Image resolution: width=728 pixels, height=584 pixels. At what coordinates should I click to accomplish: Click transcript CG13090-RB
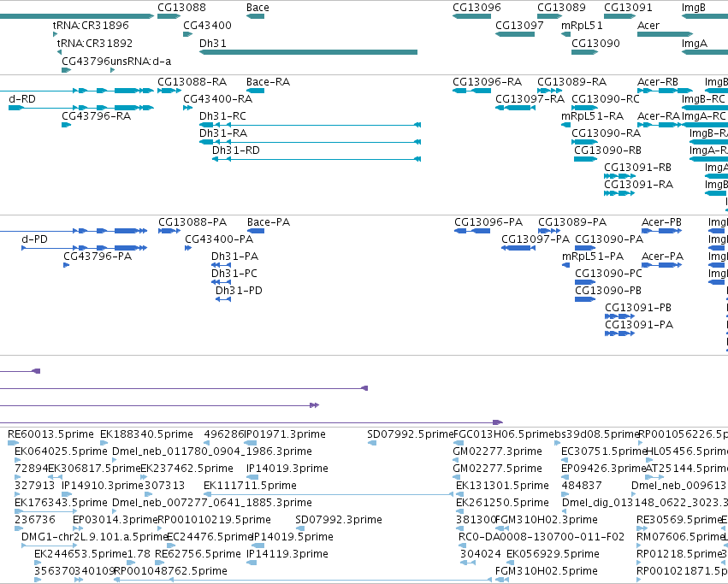[x=585, y=159]
